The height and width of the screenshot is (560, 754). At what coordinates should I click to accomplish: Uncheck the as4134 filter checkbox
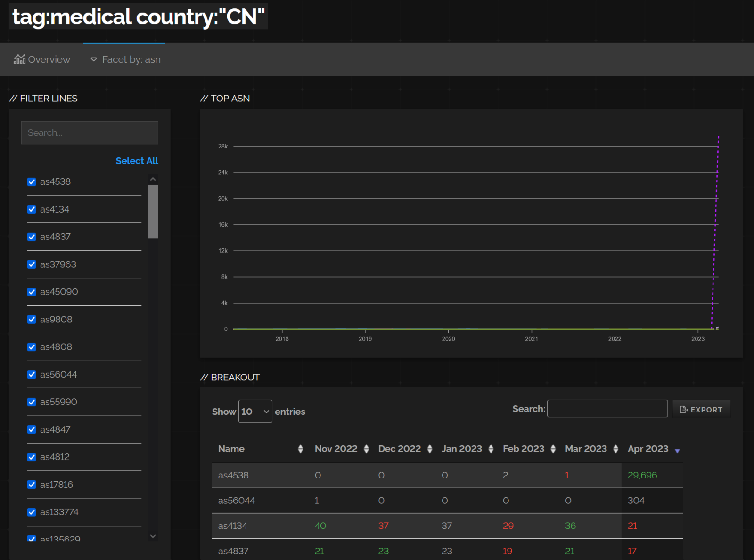coord(32,209)
